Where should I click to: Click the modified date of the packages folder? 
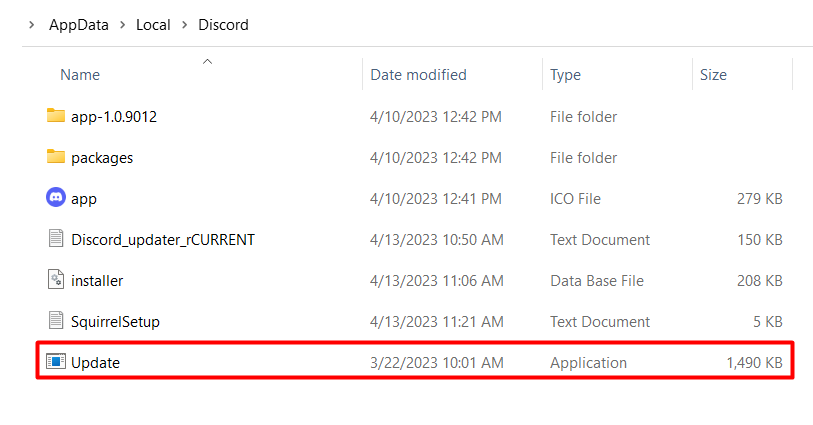point(436,158)
